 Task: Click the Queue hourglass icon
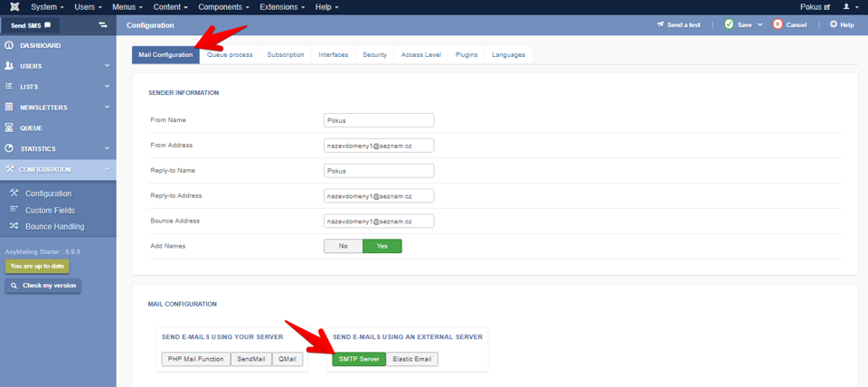[x=9, y=127]
